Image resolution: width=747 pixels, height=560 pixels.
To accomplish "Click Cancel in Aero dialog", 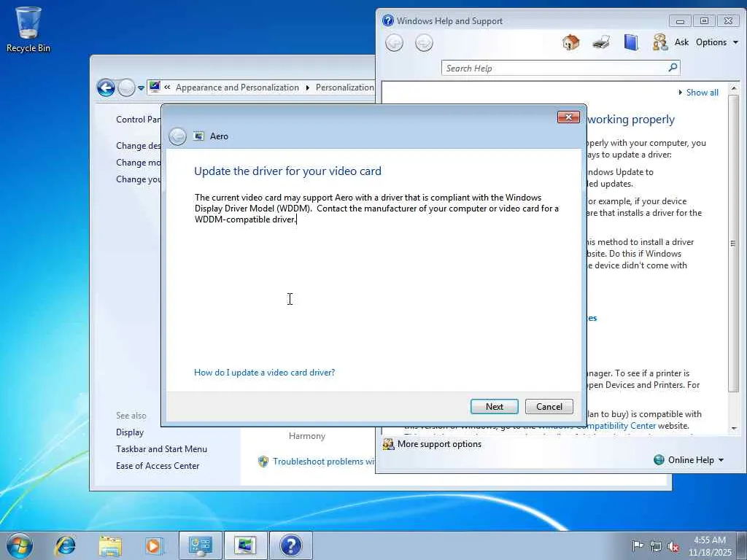I will coord(549,407).
